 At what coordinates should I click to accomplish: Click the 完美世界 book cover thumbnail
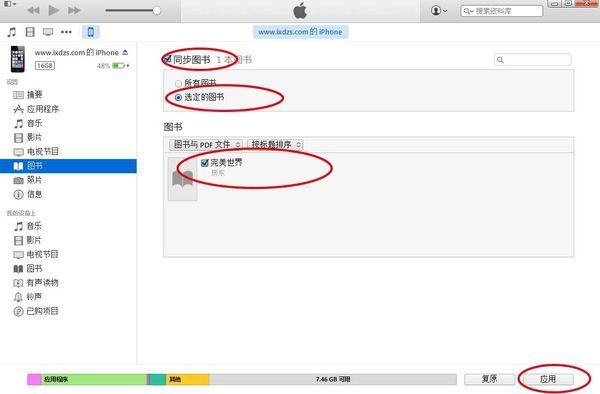(183, 179)
